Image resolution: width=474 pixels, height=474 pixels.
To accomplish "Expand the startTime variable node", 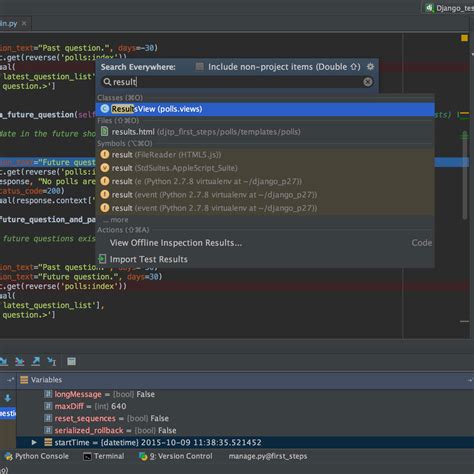I will coord(34,443).
